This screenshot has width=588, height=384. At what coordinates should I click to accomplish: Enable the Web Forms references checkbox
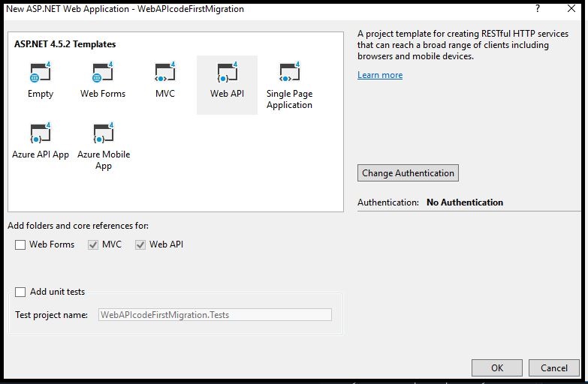click(x=20, y=244)
